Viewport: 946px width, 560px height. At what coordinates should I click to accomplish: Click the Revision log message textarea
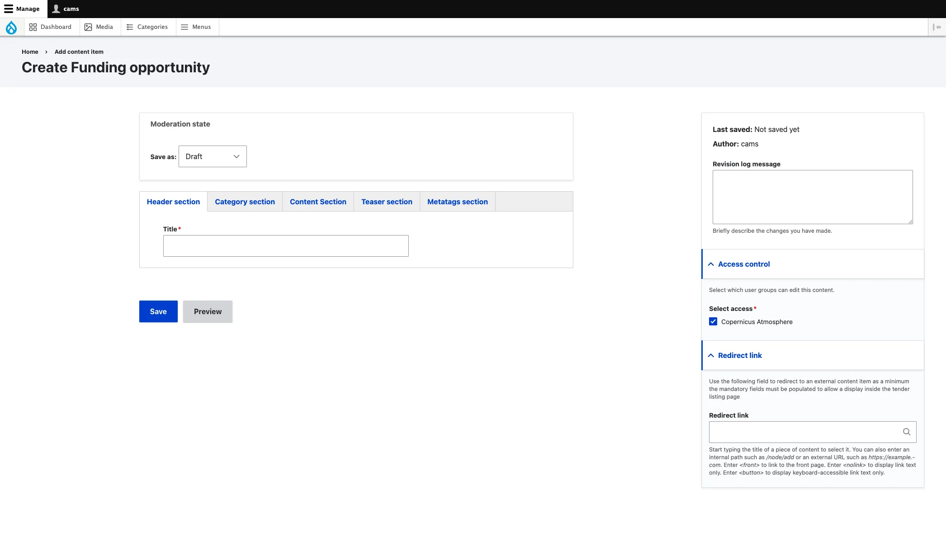point(813,197)
